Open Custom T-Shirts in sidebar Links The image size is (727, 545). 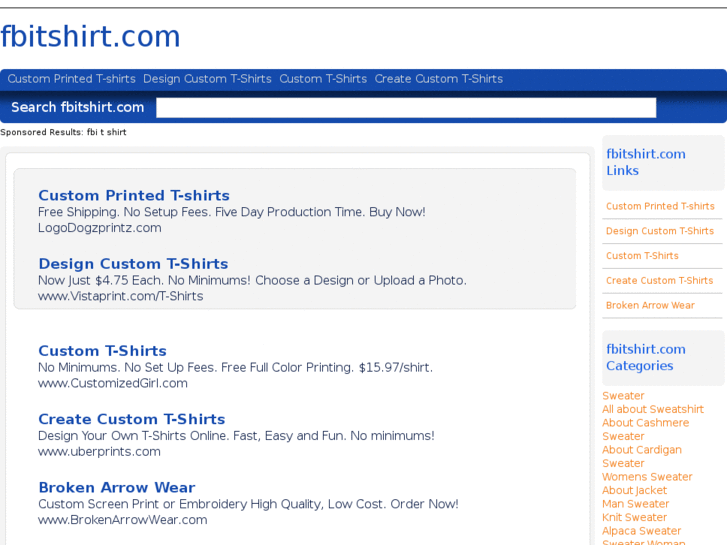tap(642, 256)
